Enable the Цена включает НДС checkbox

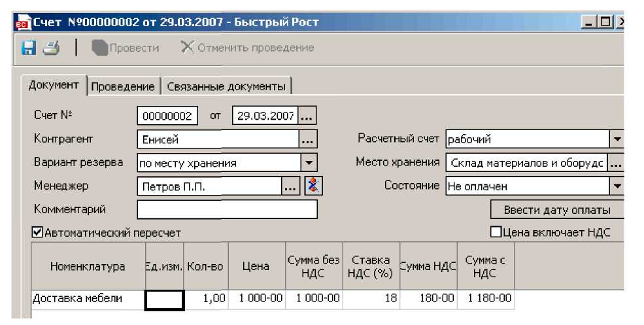click(496, 232)
